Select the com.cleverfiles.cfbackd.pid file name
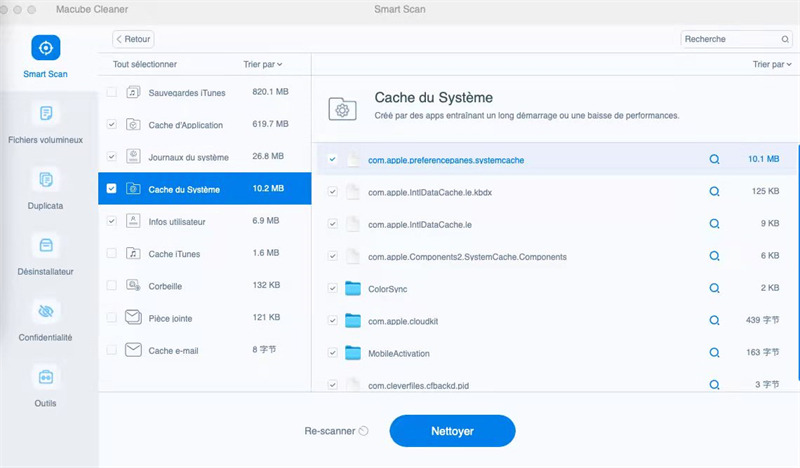The height and width of the screenshot is (468, 800). 418,386
